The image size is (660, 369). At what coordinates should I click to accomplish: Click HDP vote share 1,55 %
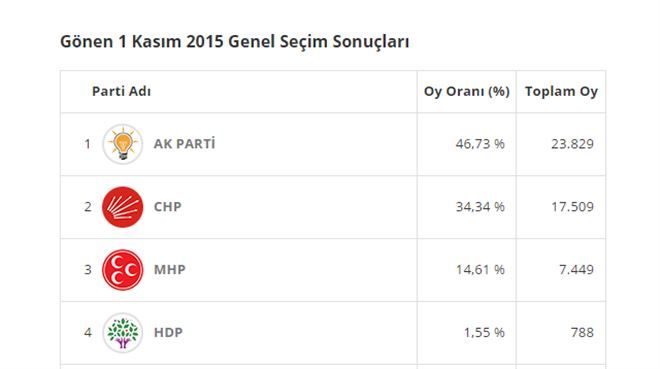pyautogui.click(x=484, y=333)
